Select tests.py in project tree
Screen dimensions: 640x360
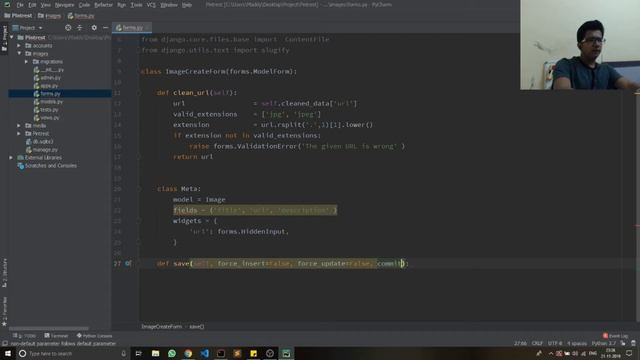[46, 110]
